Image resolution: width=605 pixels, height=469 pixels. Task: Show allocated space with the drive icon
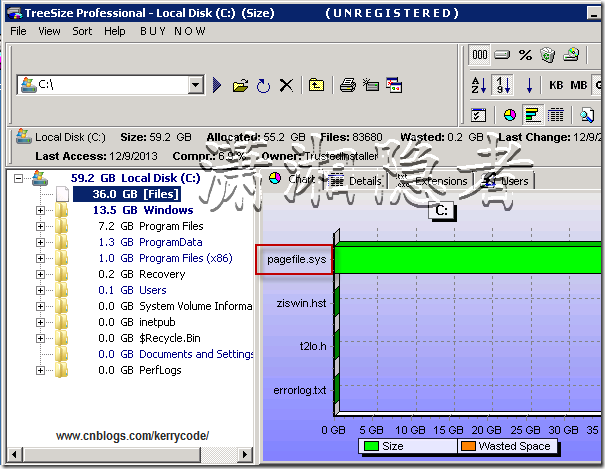(x=502, y=55)
